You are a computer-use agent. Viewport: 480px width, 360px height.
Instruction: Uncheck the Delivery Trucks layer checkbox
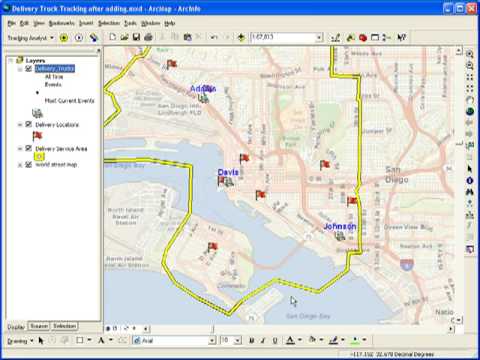tap(29, 68)
